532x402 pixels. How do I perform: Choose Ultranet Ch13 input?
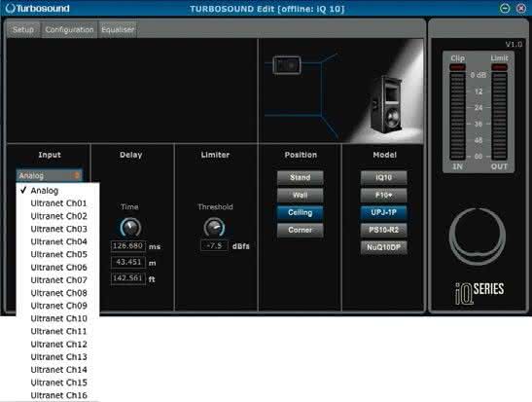coord(57,357)
